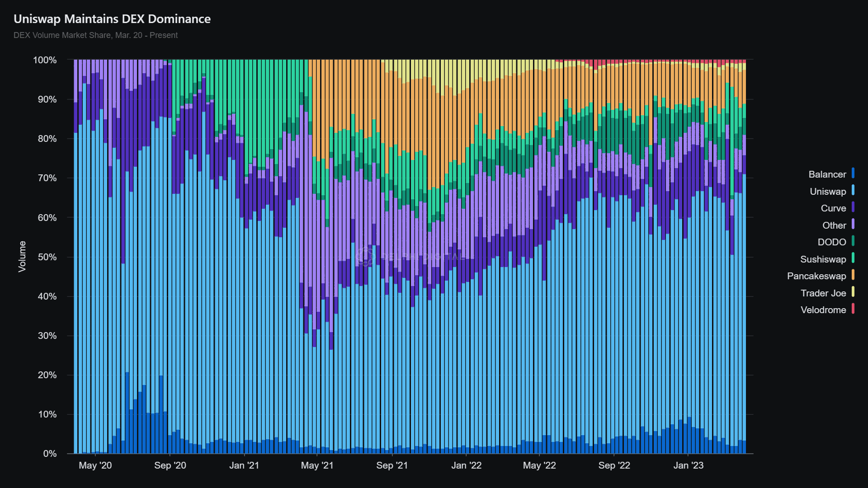Click the "50%" y-axis tick label
The image size is (868, 488).
[47, 257]
